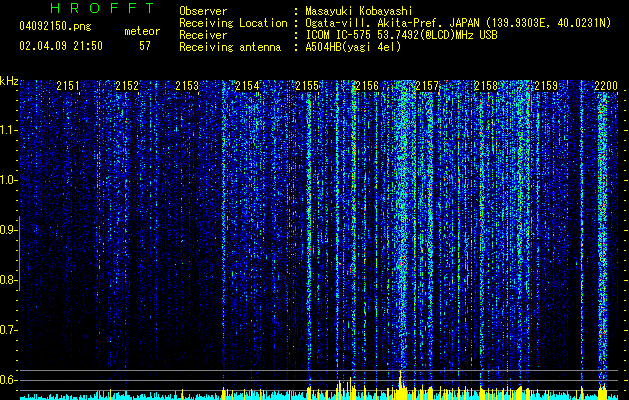This screenshot has height=400, width=629.
Task: Click the 1.0 kHz axis label
Action: (8, 180)
